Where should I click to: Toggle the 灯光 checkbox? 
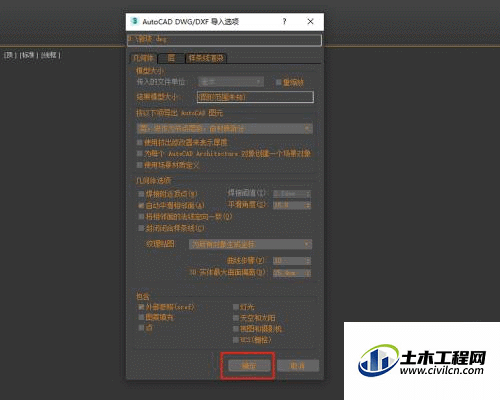(x=236, y=307)
